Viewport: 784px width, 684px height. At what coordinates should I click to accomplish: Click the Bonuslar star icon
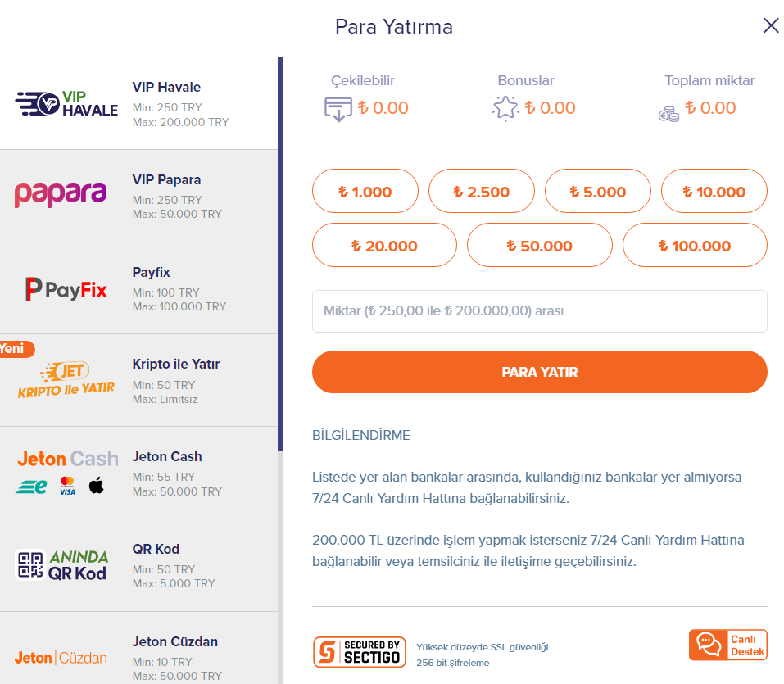pos(505,108)
